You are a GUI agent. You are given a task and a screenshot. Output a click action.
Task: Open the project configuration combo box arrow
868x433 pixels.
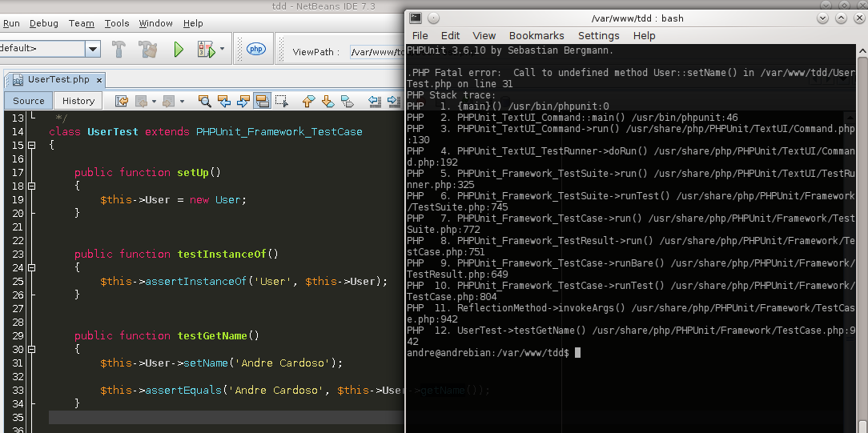pos(92,49)
